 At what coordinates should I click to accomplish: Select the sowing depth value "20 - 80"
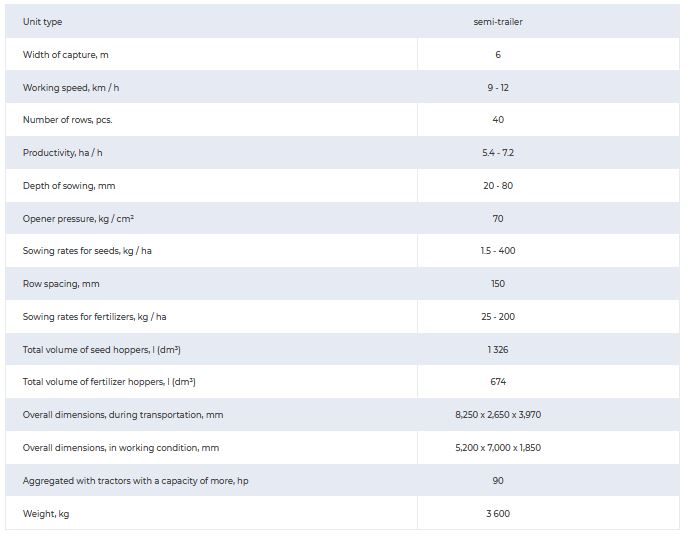pos(498,186)
